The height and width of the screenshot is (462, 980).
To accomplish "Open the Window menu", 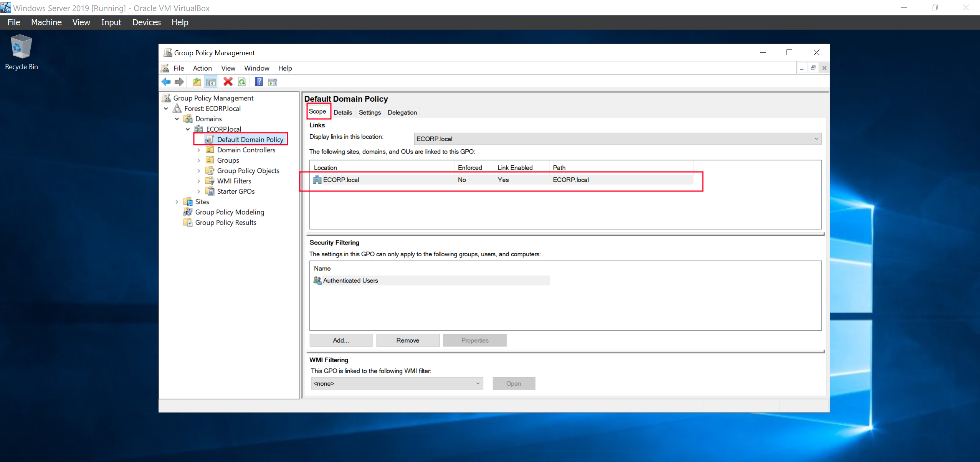I will coord(256,68).
